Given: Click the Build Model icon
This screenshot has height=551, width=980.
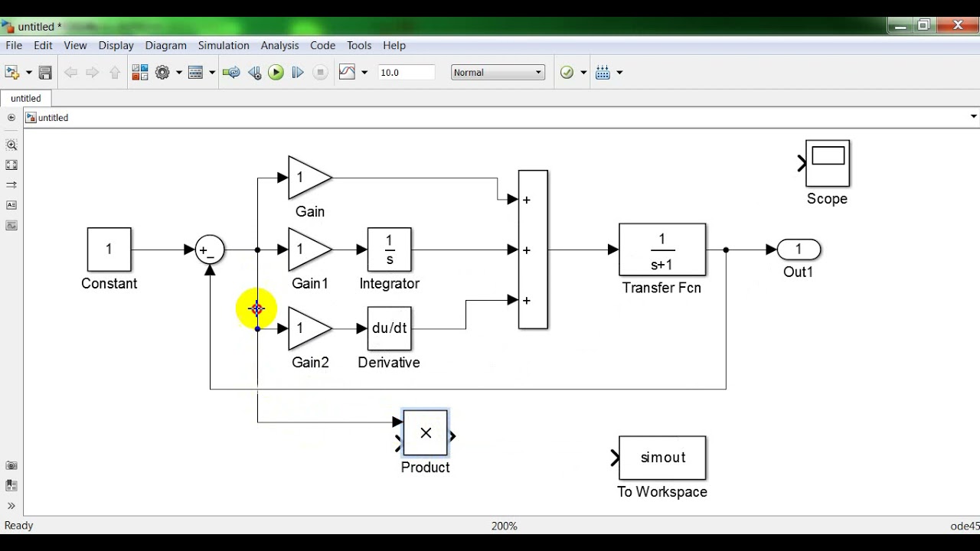Looking at the screenshot, I should [x=603, y=73].
